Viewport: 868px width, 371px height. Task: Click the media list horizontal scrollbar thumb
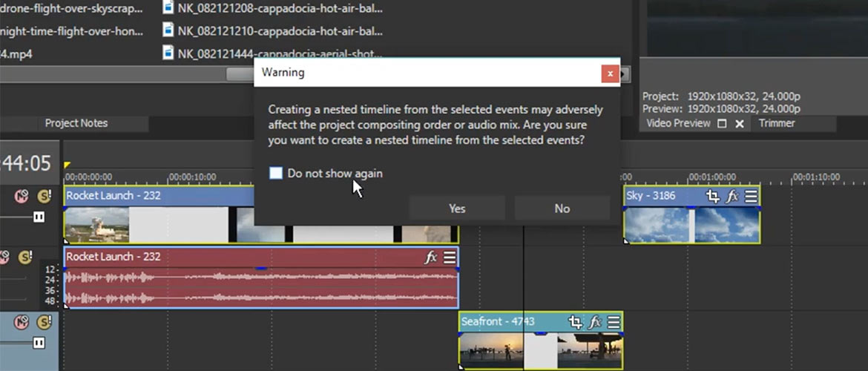[240, 74]
